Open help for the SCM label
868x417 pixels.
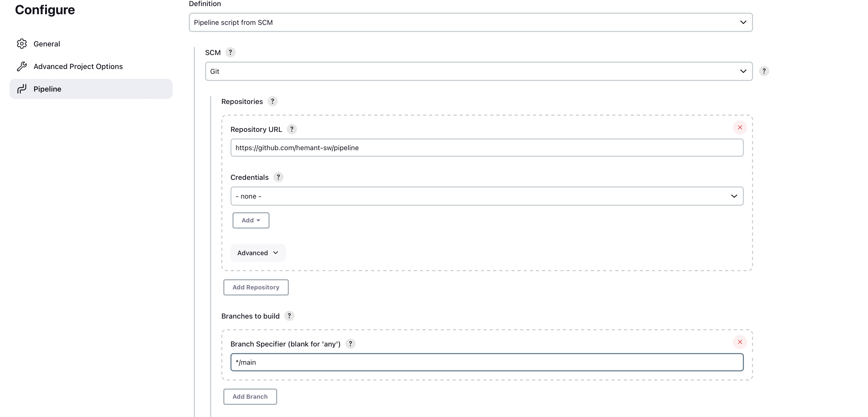(x=230, y=53)
